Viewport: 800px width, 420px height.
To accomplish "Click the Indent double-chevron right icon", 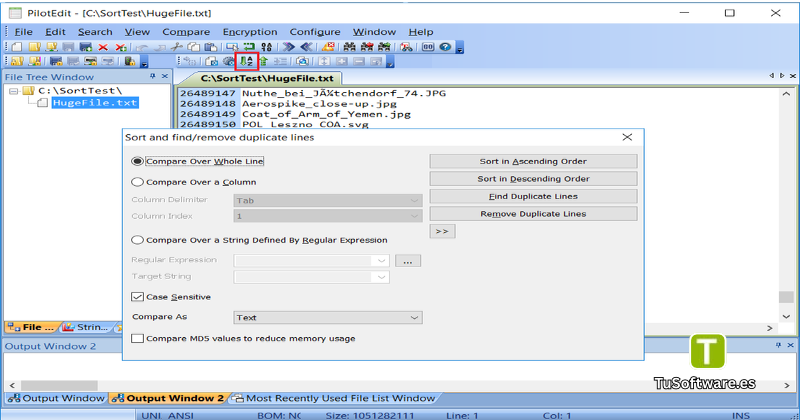I will [289, 47].
